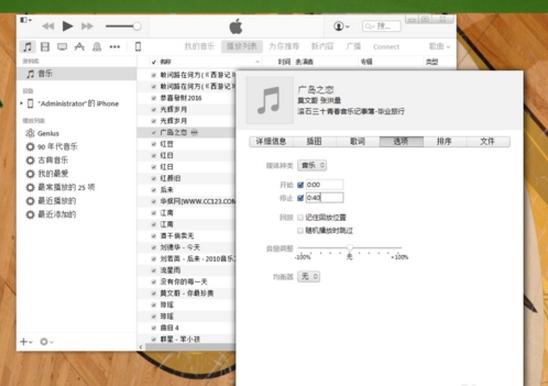Uncheck the song 流星雨
Image resolution: width=548 pixels, height=386 pixels.
153,270
